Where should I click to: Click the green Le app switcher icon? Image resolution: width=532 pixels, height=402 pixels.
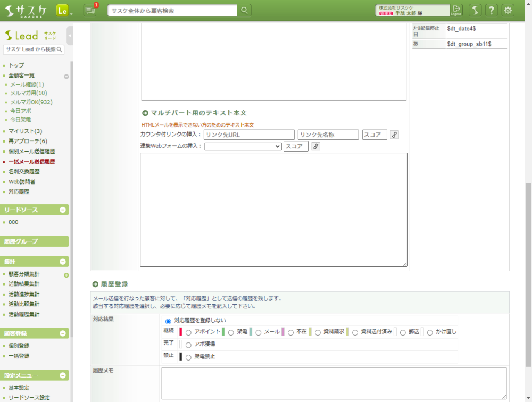click(x=62, y=10)
